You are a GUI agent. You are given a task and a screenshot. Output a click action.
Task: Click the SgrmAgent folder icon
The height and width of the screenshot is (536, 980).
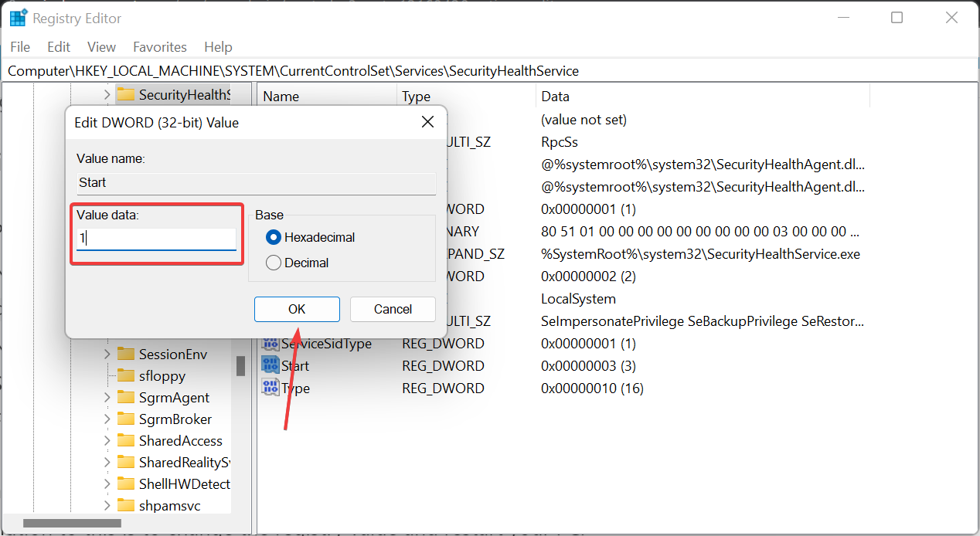tap(126, 397)
